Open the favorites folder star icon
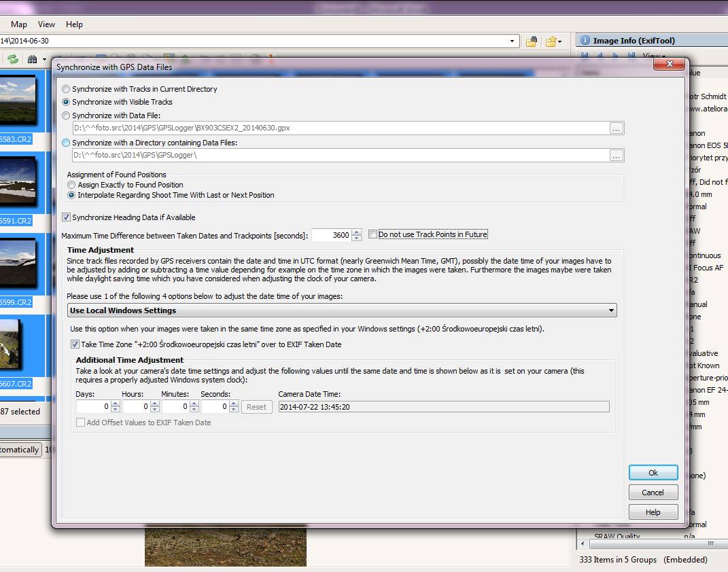 551,41
